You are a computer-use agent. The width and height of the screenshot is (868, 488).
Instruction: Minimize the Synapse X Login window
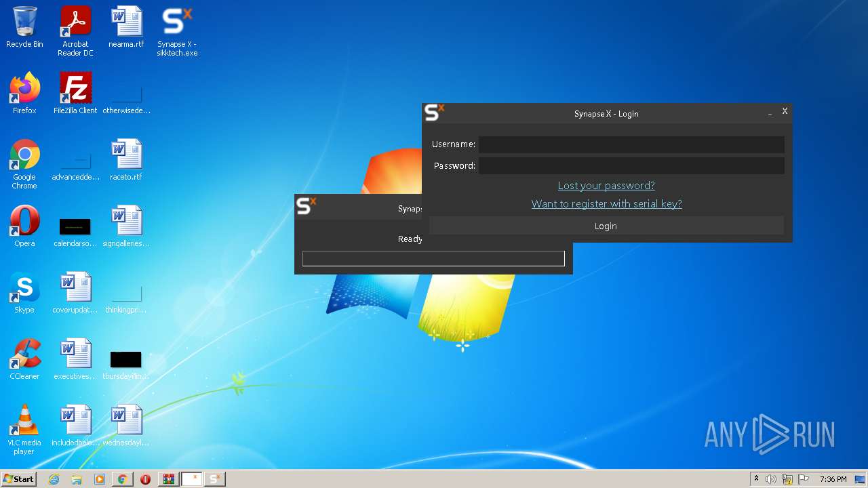click(770, 114)
